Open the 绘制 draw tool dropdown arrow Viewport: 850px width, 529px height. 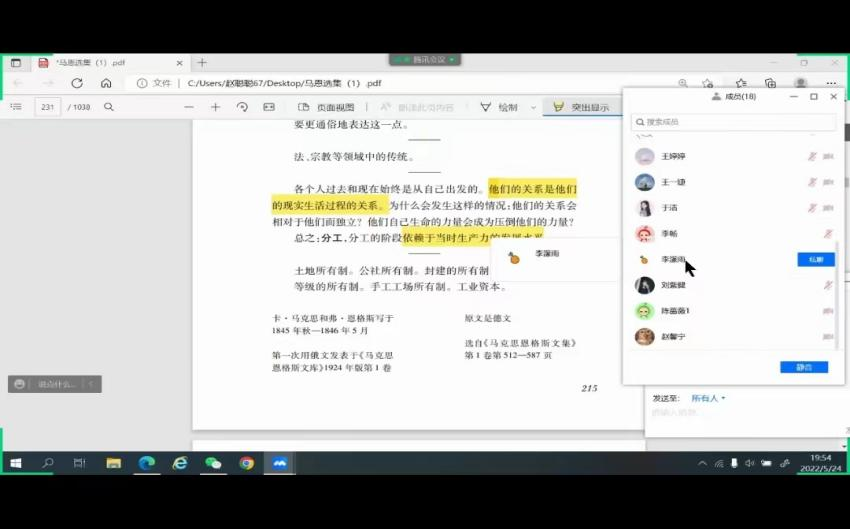pos(533,107)
